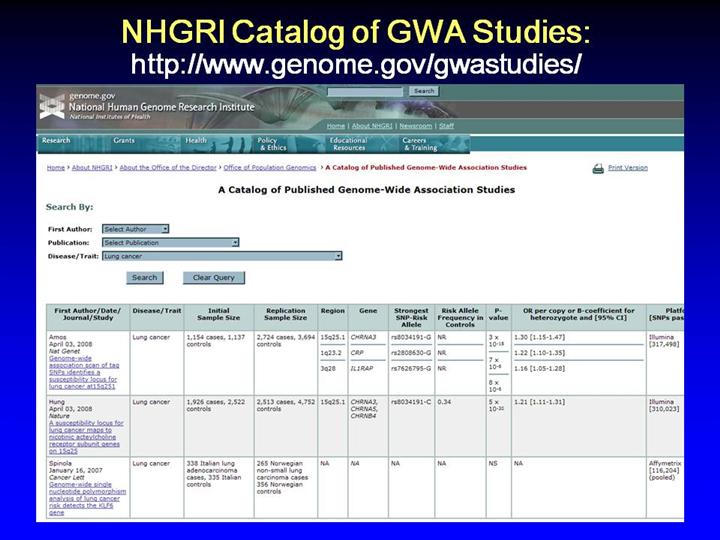Image resolution: width=720 pixels, height=540 pixels.
Task: Click the NHGRI logo icon
Action: pos(52,106)
